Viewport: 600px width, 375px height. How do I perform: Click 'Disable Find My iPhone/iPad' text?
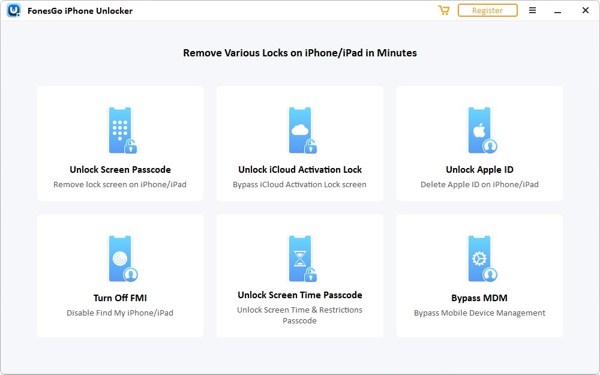tap(120, 313)
